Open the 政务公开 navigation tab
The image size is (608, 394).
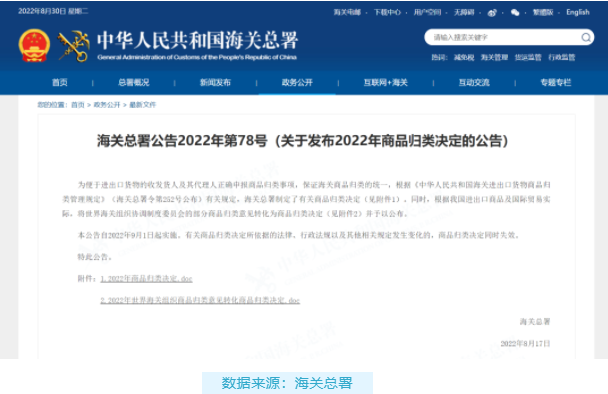click(x=297, y=82)
